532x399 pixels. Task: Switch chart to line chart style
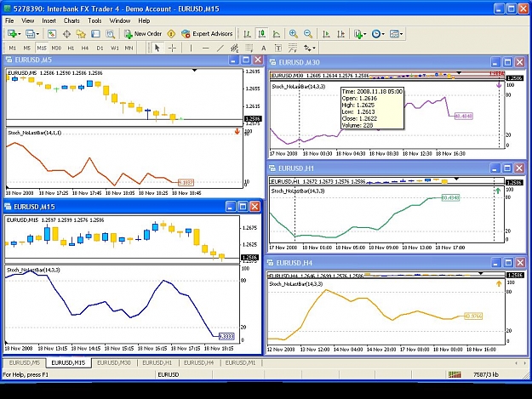pos(277,34)
